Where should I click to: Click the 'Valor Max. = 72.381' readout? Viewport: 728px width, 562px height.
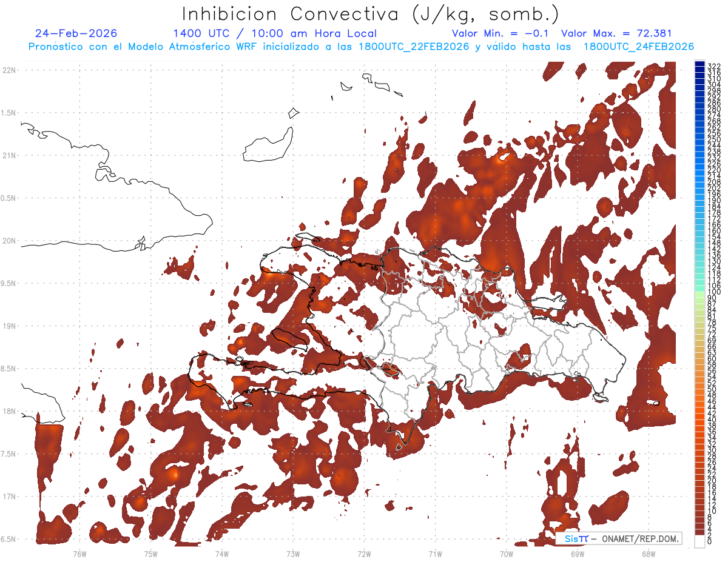pos(616,33)
